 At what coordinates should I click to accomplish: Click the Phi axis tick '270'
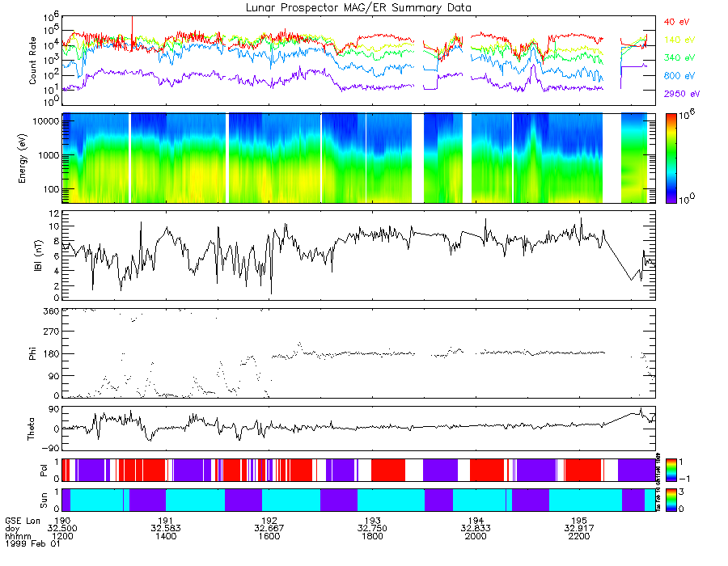(51, 332)
